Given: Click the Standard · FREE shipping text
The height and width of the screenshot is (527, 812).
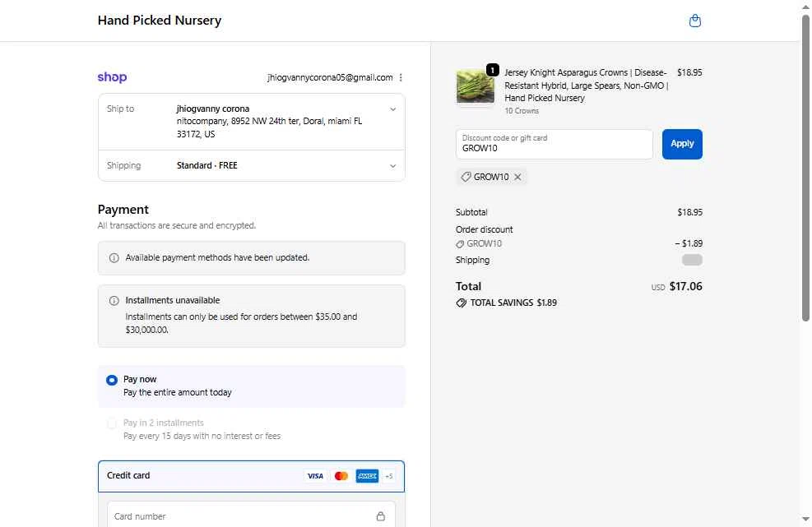Looking at the screenshot, I should 207,165.
